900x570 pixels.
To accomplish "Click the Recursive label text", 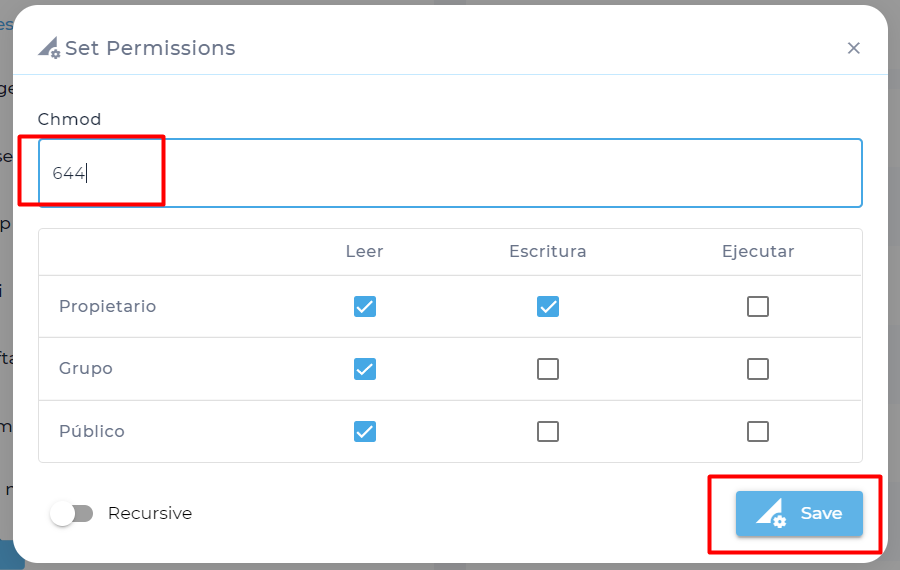I will [150, 513].
